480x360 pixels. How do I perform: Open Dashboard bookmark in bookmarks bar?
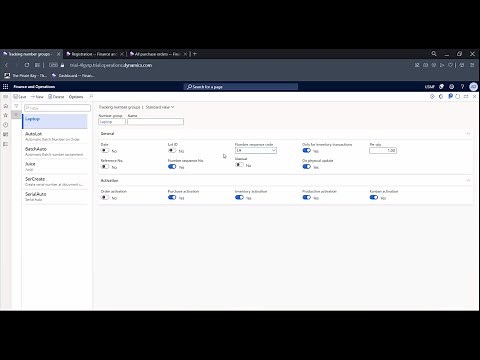point(73,76)
